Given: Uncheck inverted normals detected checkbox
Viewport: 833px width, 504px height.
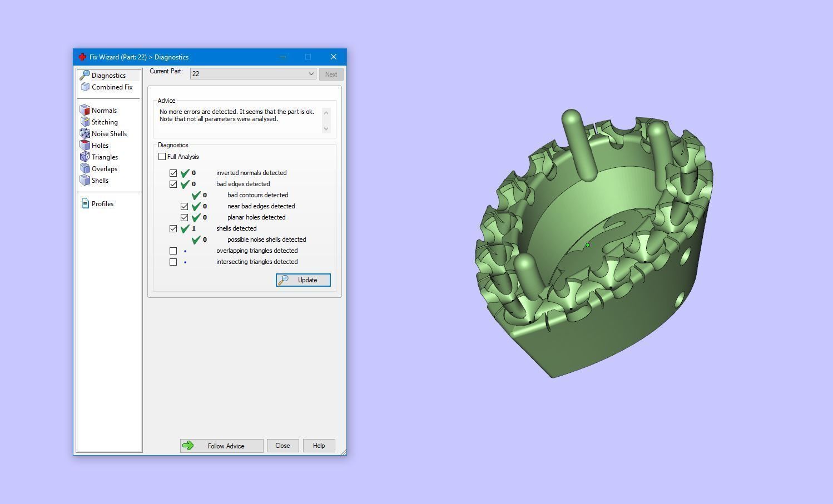Looking at the screenshot, I should tap(173, 173).
